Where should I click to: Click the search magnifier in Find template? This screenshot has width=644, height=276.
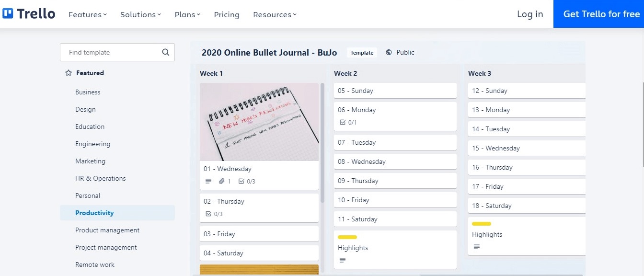pyautogui.click(x=165, y=52)
